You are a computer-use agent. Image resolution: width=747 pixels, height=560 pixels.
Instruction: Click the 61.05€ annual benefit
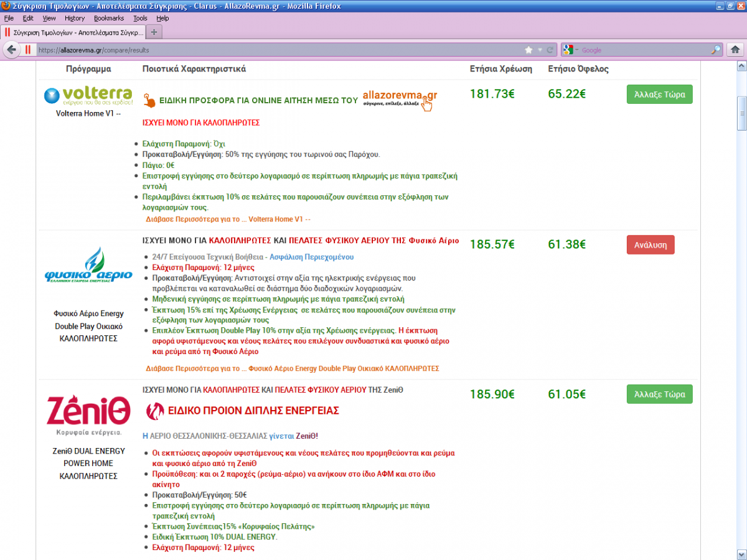point(567,394)
